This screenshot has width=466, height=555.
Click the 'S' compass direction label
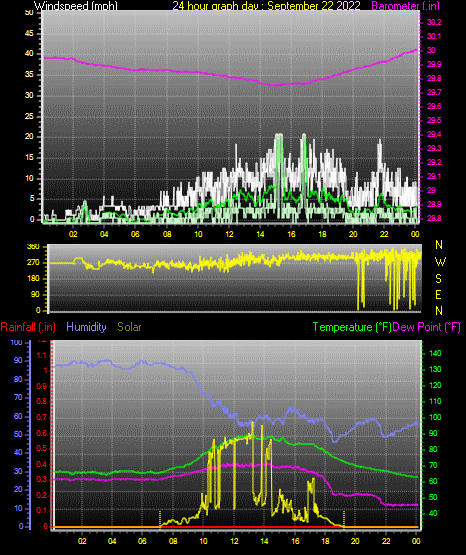coord(438,279)
